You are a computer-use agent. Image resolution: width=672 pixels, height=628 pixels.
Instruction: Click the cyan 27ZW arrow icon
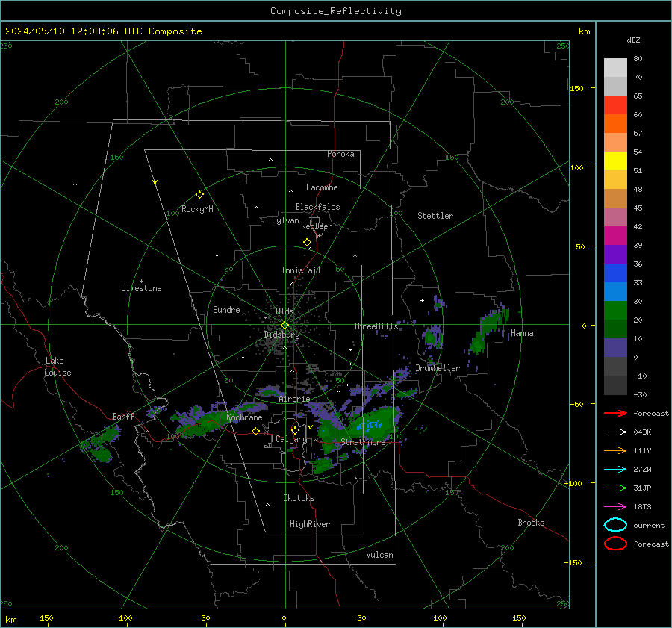pos(615,470)
